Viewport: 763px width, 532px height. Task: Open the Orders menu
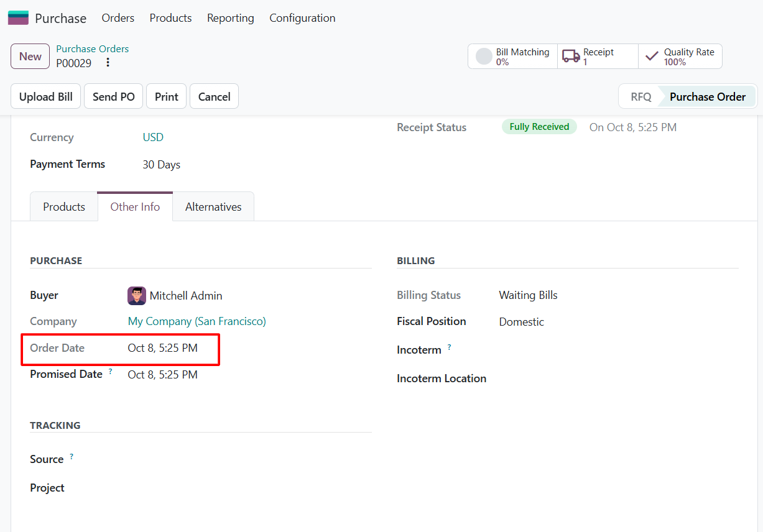[x=118, y=18]
